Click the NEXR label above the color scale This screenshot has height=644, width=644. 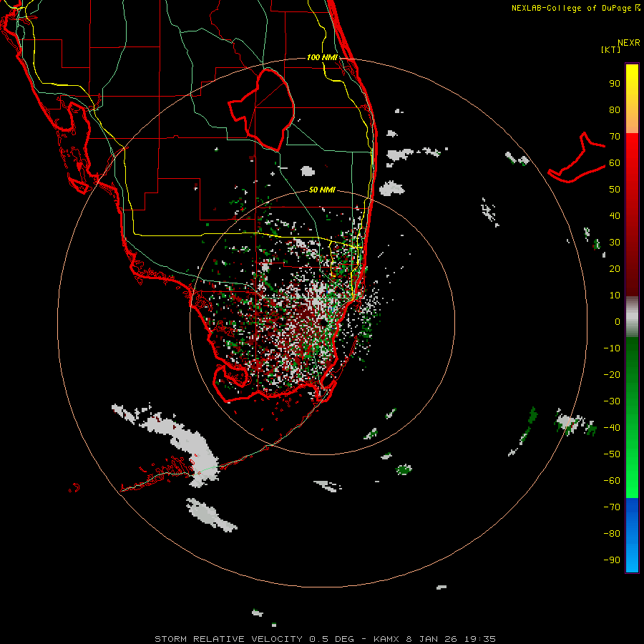tap(628, 43)
